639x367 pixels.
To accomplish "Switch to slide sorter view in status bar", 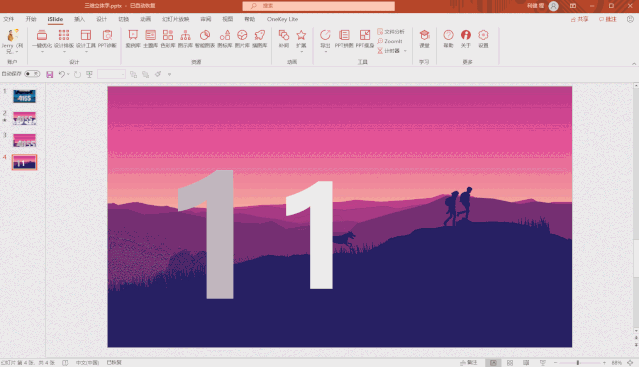I will [x=510, y=363].
